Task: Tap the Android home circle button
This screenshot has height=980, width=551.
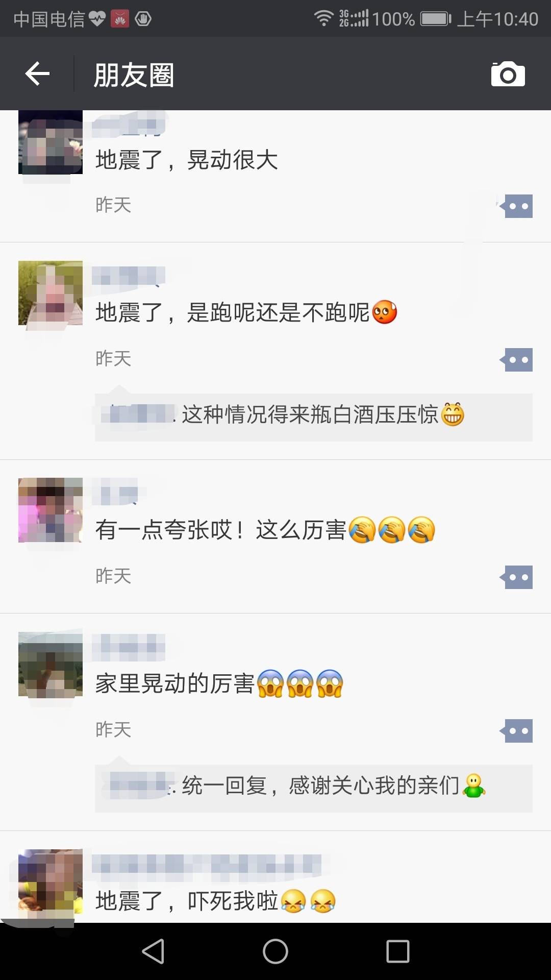Action: click(x=275, y=951)
